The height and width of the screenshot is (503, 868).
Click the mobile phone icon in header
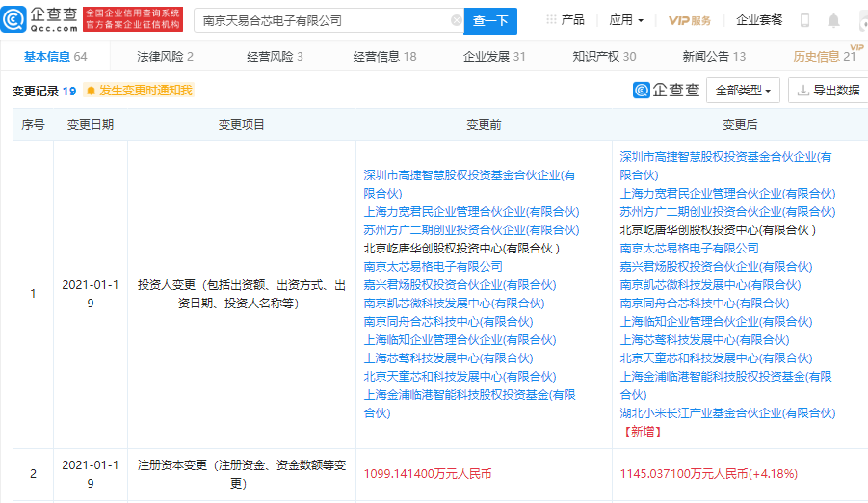point(805,20)
